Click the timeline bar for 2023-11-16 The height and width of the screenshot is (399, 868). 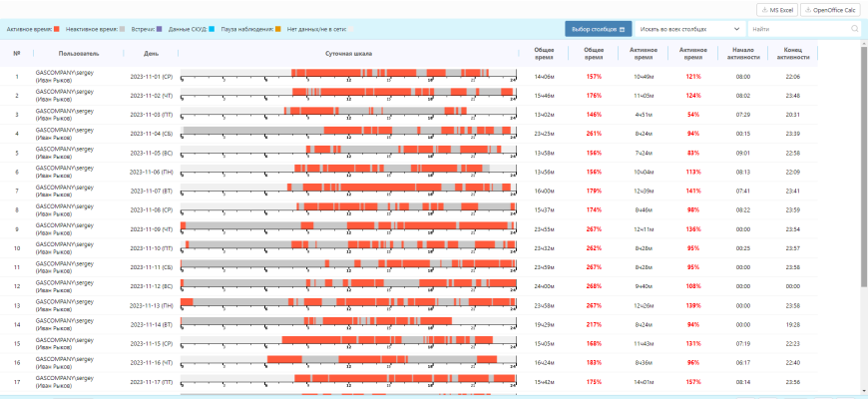point(348,361)
